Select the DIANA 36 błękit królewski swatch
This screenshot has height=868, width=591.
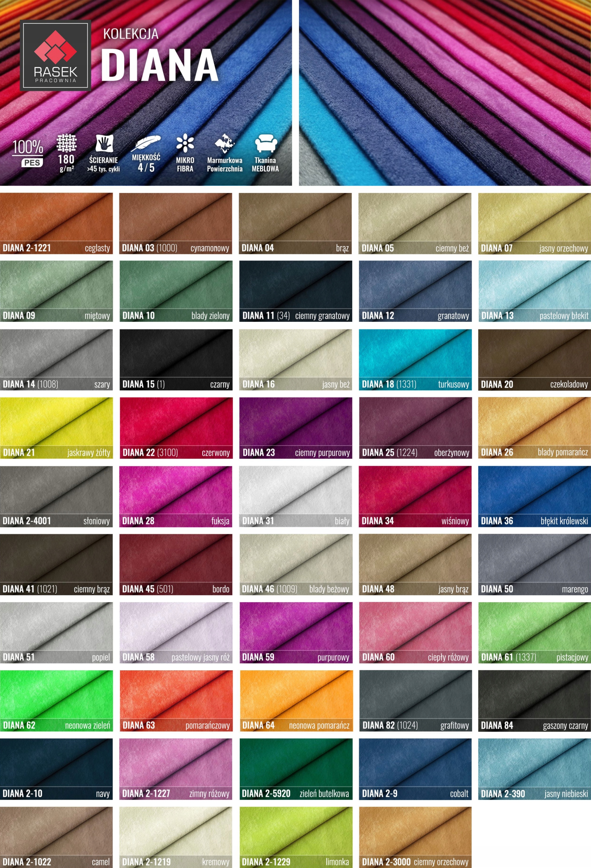click(535, 496)
